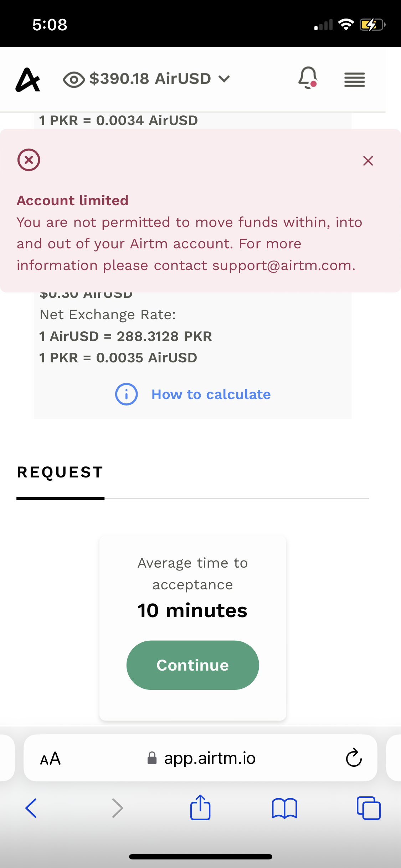The image size is (401, 868).
Task: Click the info icon beside How to calculate
Action: pyautogui.click(x=126, y=394)
